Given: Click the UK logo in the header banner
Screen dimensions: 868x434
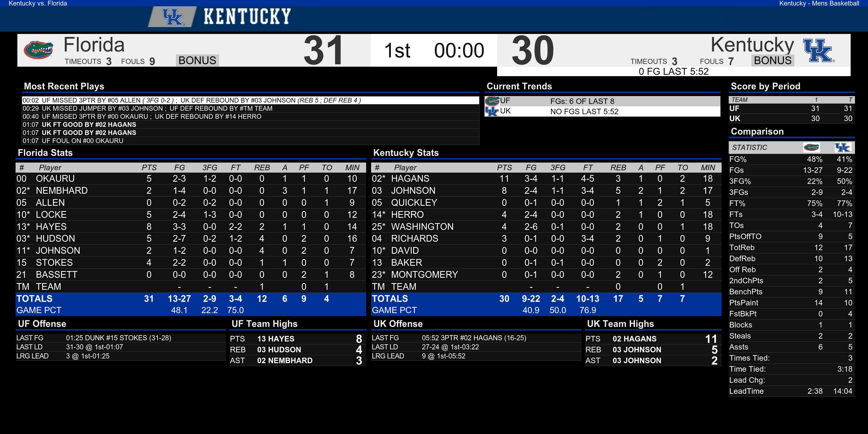Looking at the screenshot, I should pos(172,17).
